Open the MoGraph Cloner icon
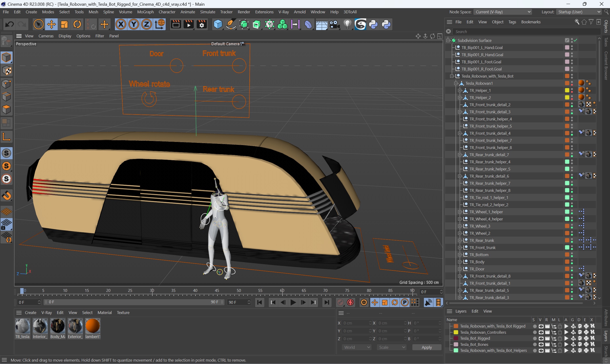 (x=282, y=24)
